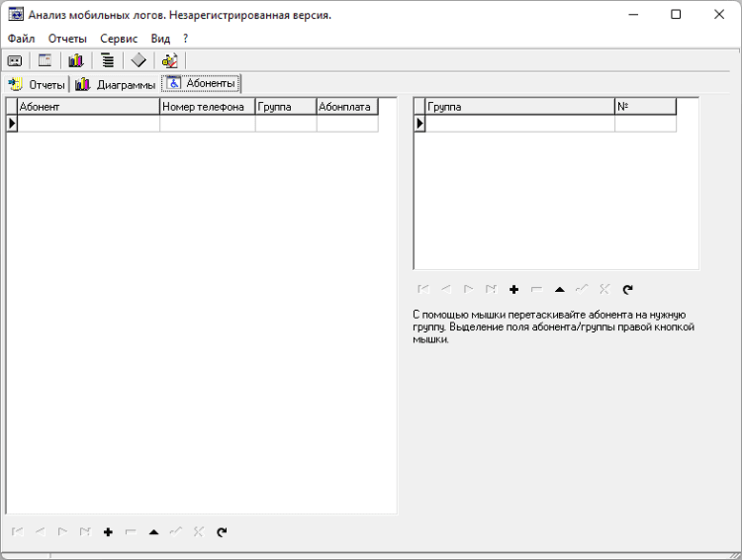Click the table grid toolbar icon
Image resolution: width=742 pixels, height=560 pixels.
[x=45, y=60]
